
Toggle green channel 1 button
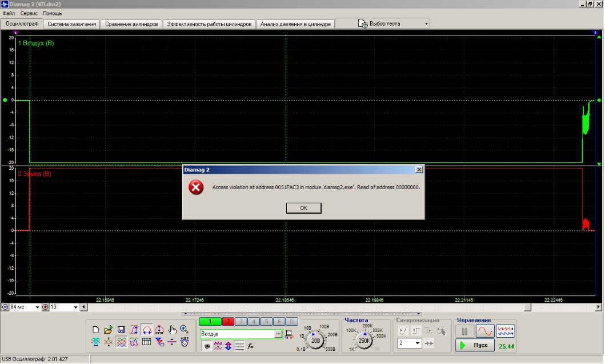(210, 321)
